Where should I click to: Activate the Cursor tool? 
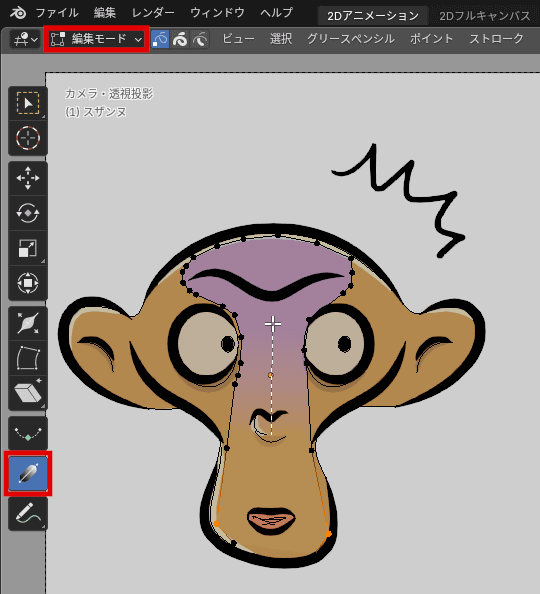(x=28, y=138)
